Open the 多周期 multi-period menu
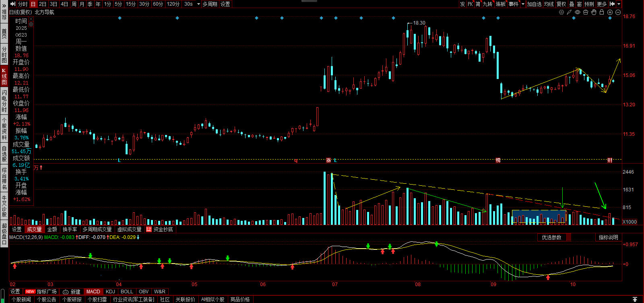 point(210,4)
